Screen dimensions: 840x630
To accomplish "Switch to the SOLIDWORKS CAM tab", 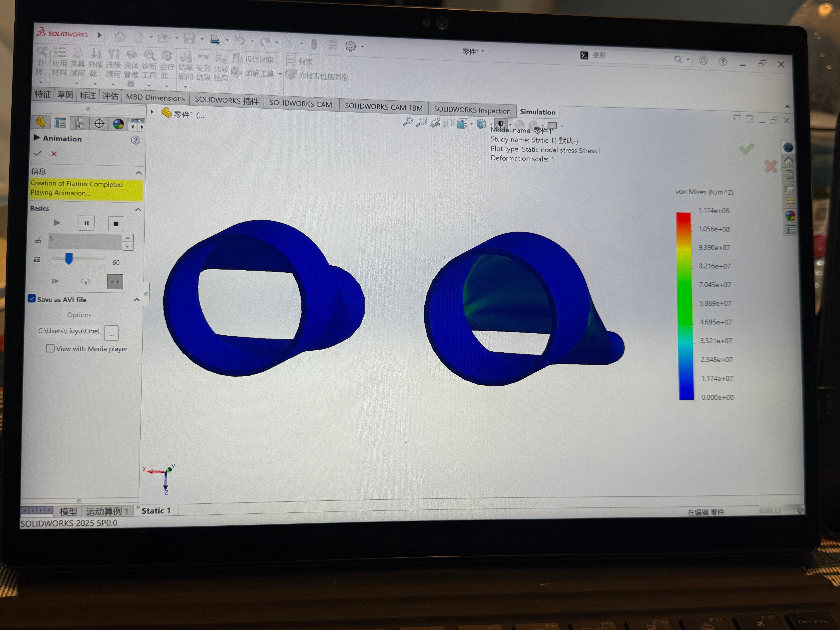I will (x=300, y=104).
